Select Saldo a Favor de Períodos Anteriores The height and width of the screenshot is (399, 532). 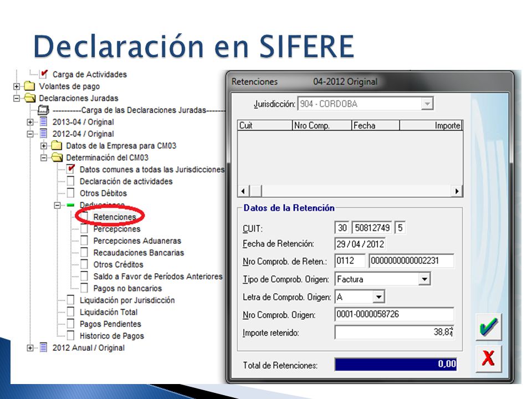point(158,277)
